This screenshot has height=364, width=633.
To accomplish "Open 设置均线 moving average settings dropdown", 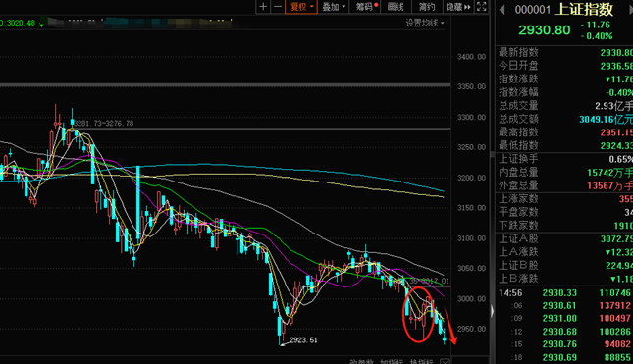I will point(425,23).
